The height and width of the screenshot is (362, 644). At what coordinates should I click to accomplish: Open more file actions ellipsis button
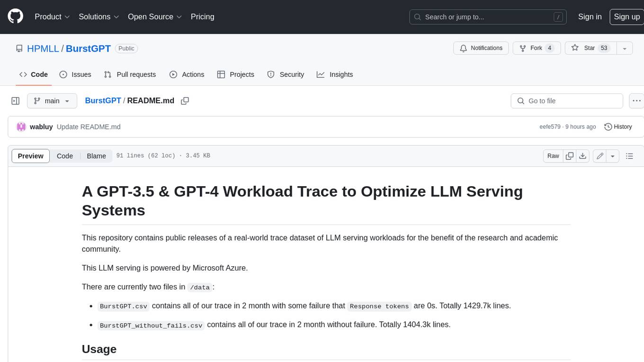(636, 101)
